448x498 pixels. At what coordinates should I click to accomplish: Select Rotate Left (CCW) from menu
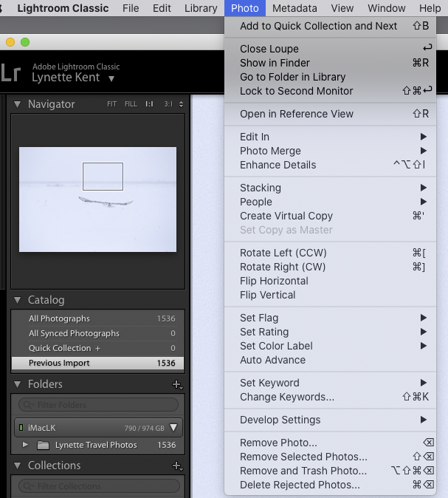[283, 253]
